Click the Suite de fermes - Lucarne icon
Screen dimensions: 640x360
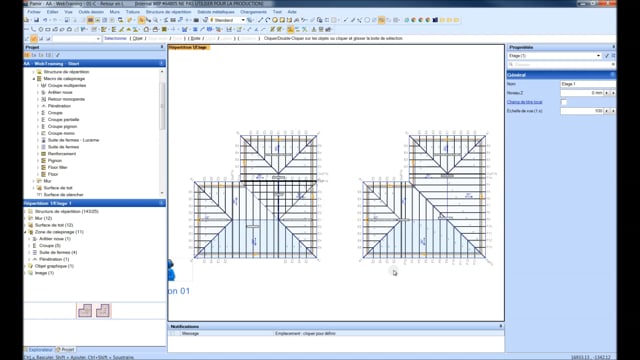tap(43, 140)
